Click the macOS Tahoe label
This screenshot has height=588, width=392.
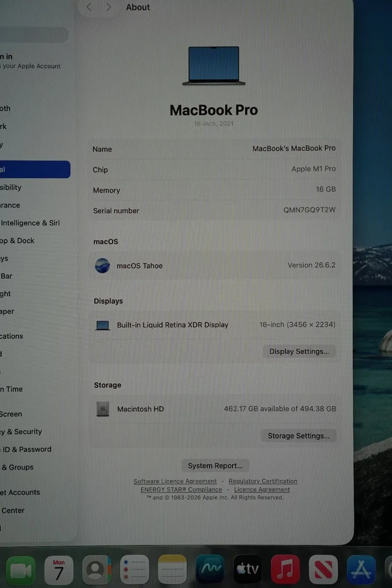coord(140,266)
